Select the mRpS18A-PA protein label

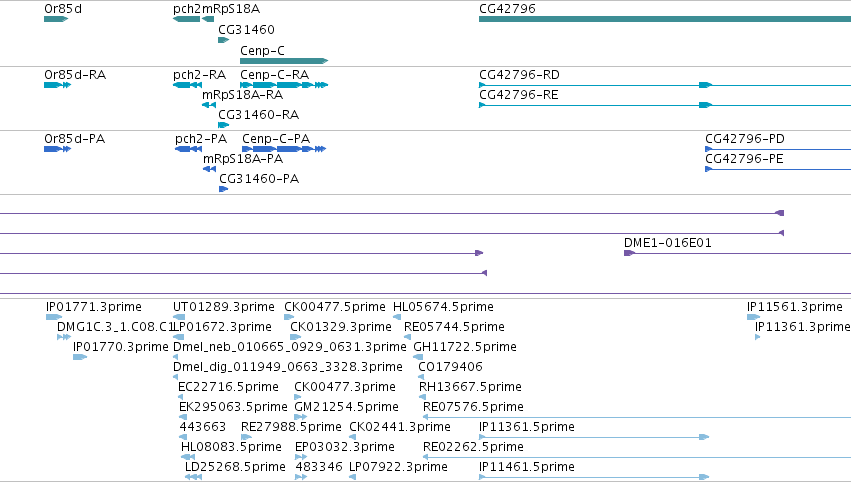[243, 158]
